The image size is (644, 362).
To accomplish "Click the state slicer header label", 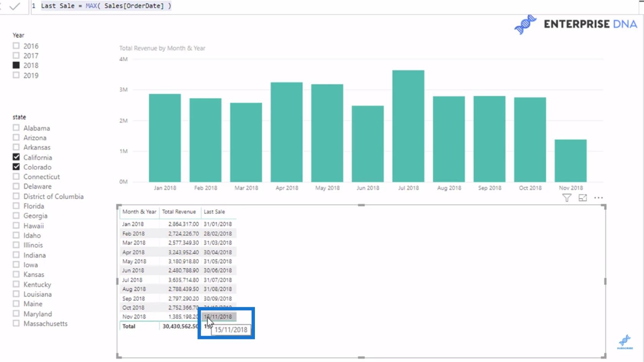I will 19,117.
